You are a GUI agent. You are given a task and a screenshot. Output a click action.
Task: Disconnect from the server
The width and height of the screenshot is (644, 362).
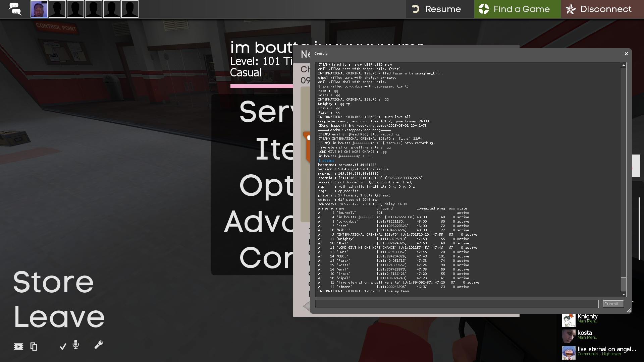[602, 9]
